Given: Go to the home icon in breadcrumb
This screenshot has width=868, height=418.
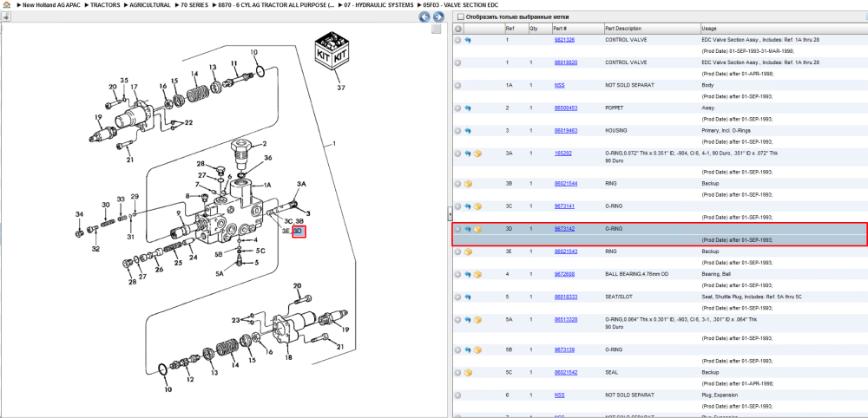Looking at the screenshot, I should click(x=6, y=4).
